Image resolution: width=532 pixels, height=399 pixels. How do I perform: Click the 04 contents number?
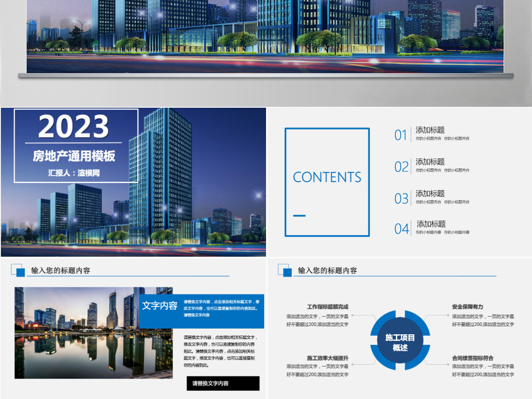coord(402,229)
